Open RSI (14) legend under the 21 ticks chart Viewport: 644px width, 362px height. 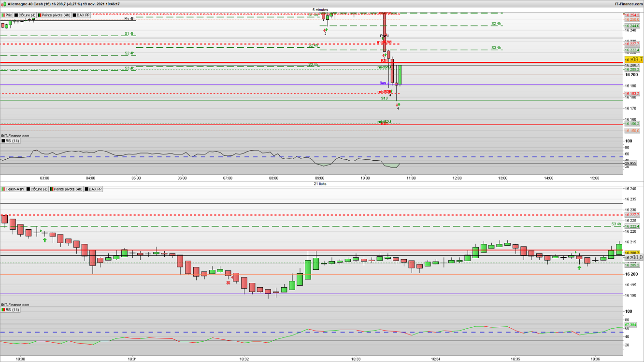pos(10,309)
